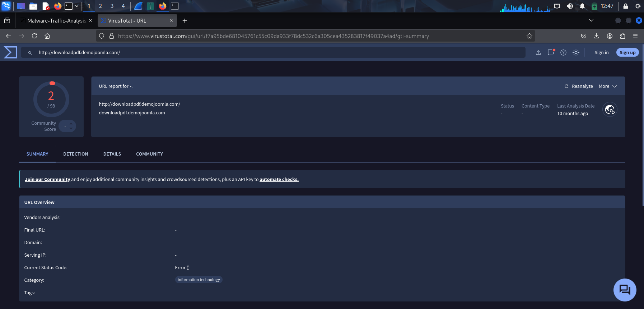Open the DETECTION tab
Viewport: 644px width, 309px height.
pos(76,154)
